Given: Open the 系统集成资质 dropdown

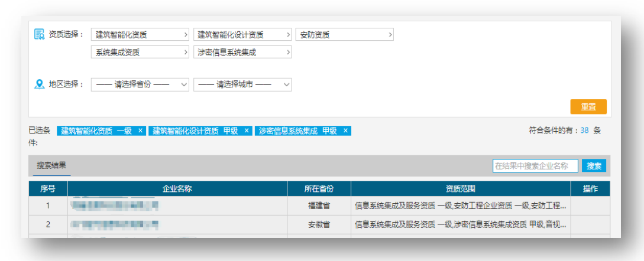Looking at the screenshot, I should tap(140, 53).
